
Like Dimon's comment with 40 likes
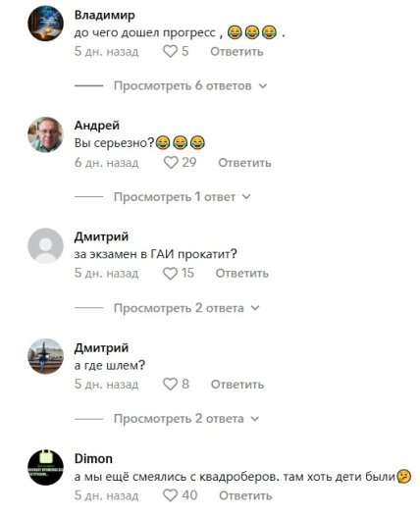170,495
